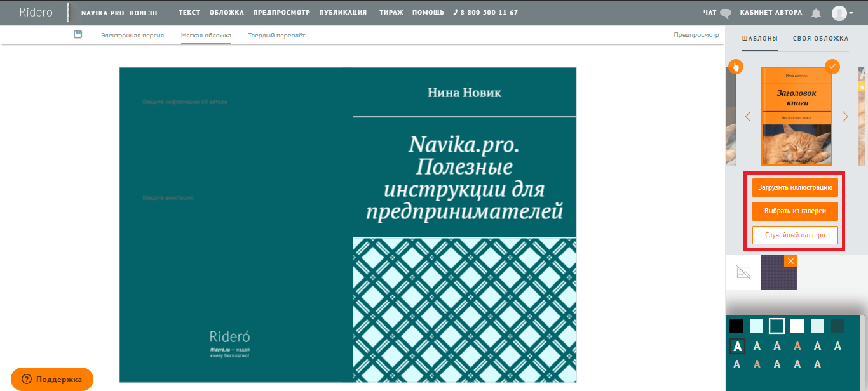Screen dimensions: 868x391
Task: Open chat via speech bubble icon
Action: click(x=726, y=13)
